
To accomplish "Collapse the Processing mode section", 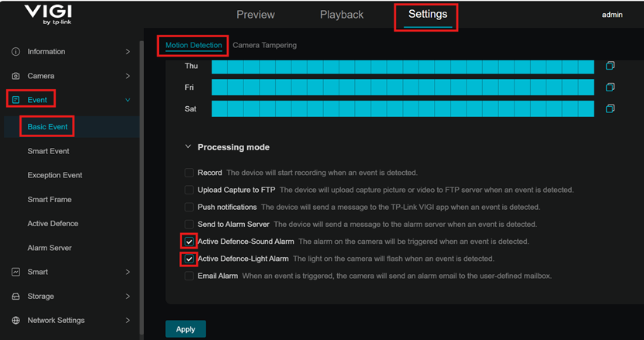I will coord(188,146).
